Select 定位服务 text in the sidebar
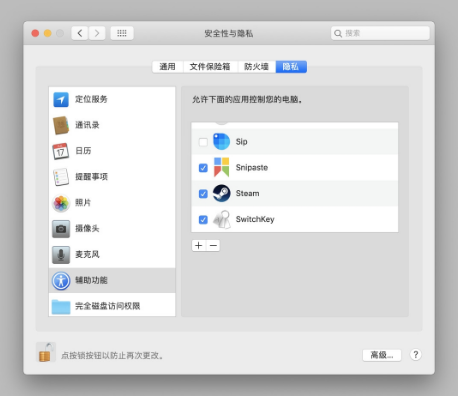The height and width of the screenshot is (396, 458). point(91,99)
